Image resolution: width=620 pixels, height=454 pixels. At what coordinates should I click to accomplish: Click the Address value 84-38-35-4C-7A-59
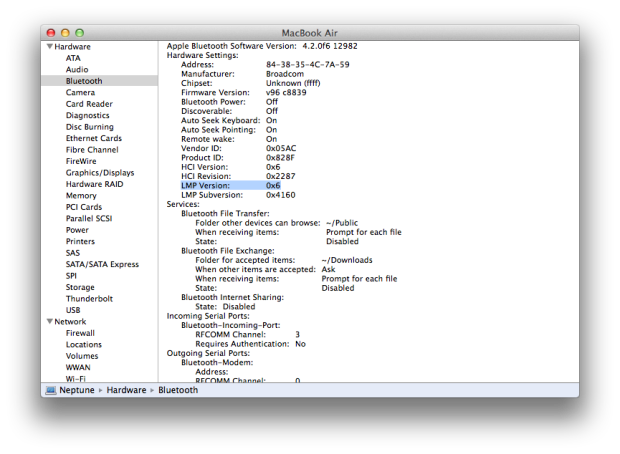[x=308, y=64]
